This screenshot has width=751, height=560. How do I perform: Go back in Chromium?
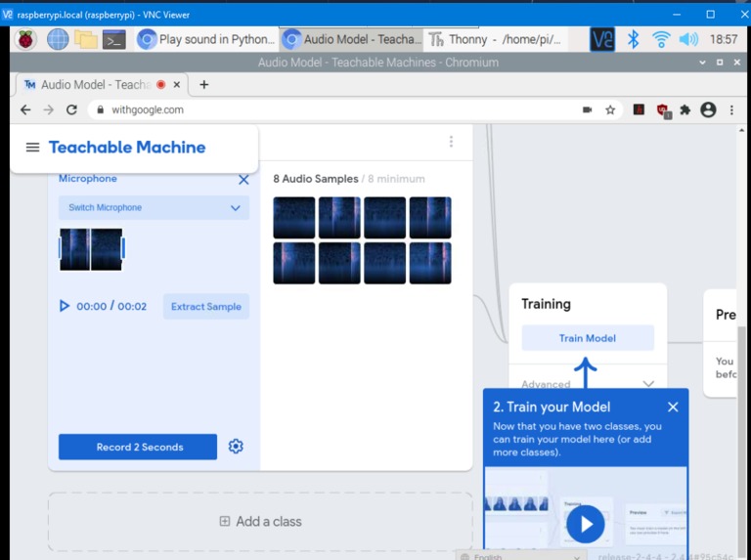pyautogui.click(x=25, y=110)
